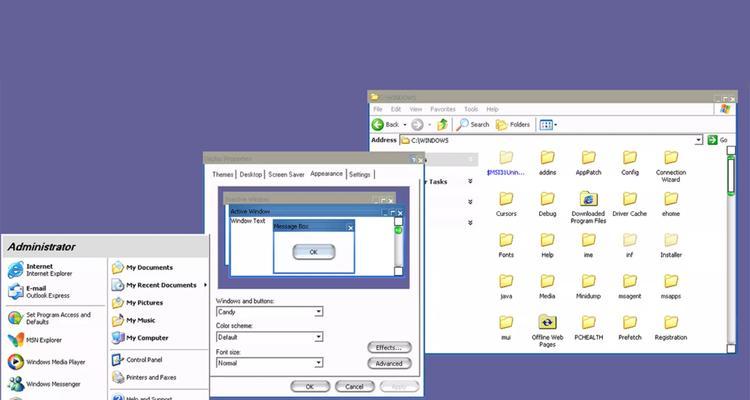Open the View menu in Explorer

416,109
